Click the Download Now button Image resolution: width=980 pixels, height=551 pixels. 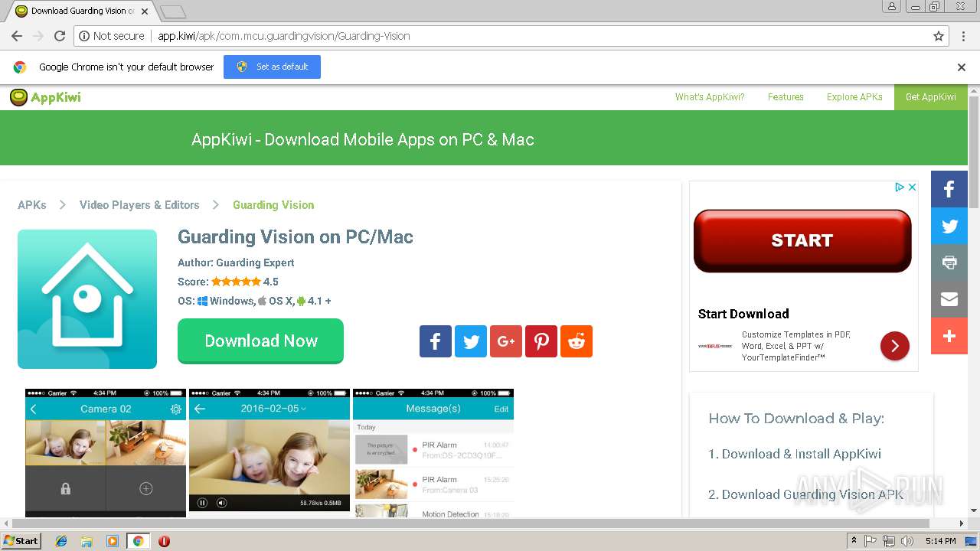[x=260, y=341]
